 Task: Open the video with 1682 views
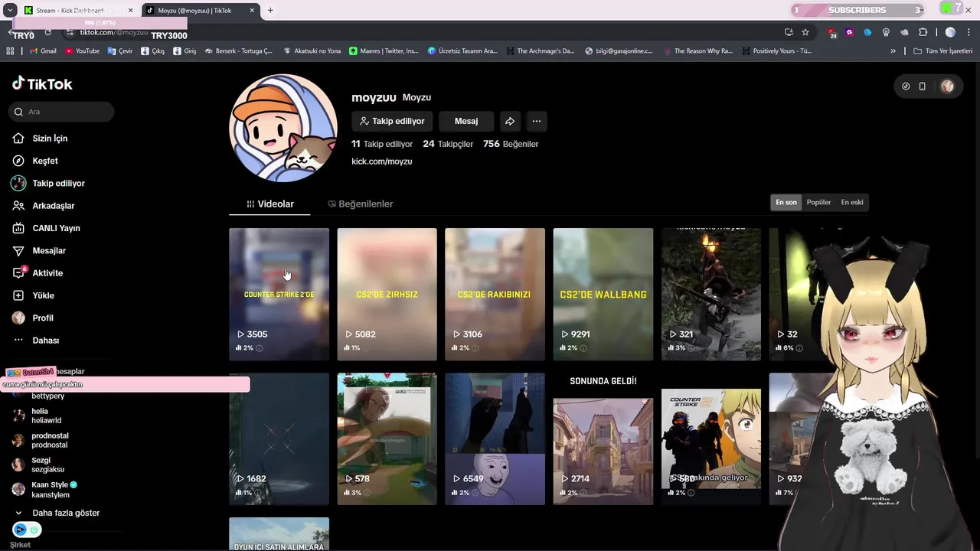tap(279, 439)
